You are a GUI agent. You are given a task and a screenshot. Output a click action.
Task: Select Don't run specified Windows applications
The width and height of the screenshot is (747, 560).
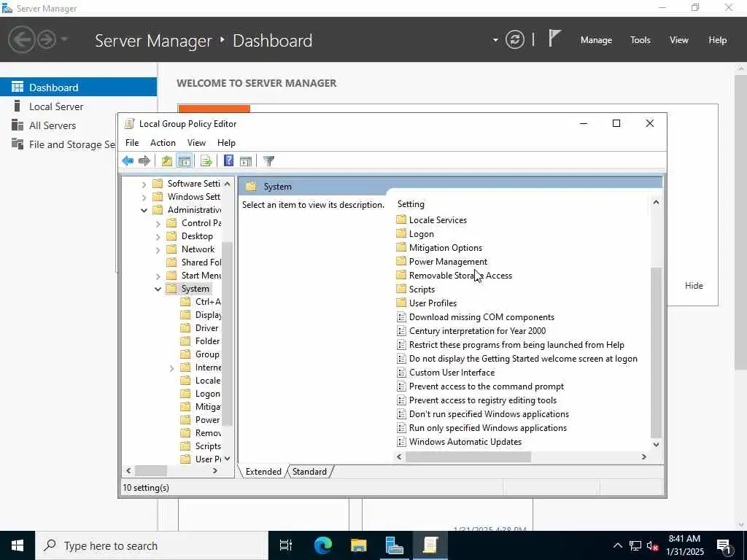[x=489, y=414]
